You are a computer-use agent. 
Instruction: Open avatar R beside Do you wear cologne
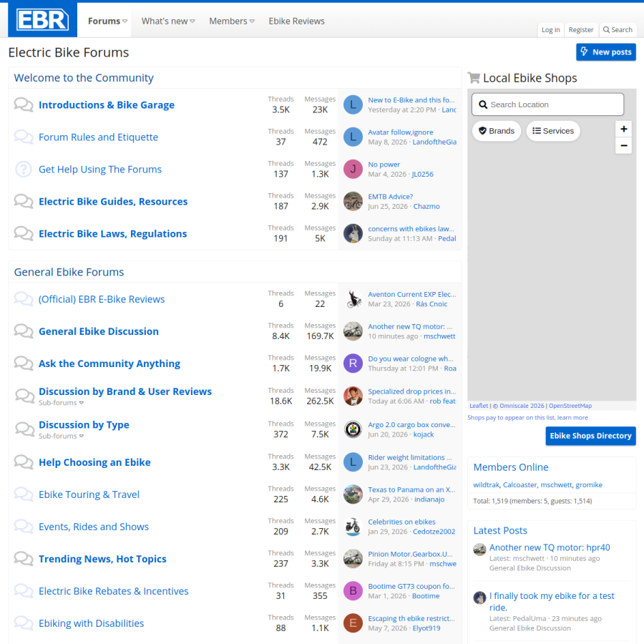coord(353,364)
